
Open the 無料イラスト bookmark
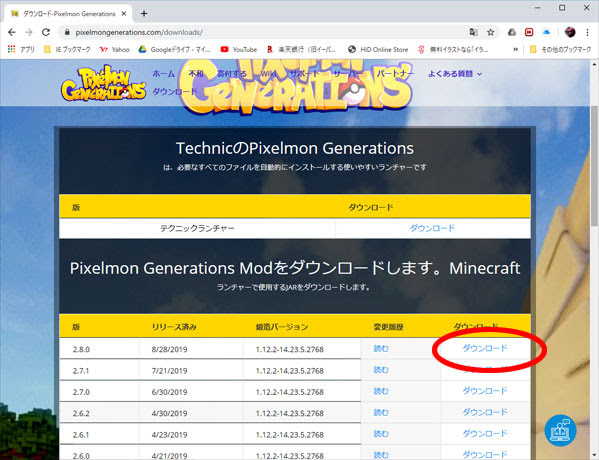[x=453, y=49]
